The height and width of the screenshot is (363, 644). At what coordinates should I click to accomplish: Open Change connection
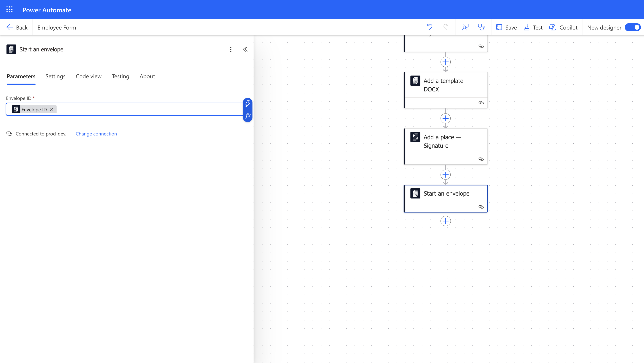(96, 134)
